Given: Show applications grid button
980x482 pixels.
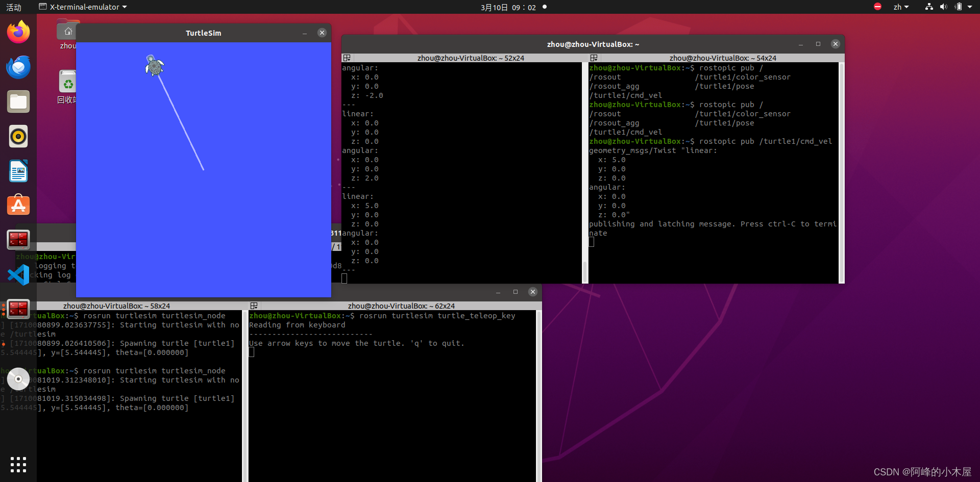Looking at the screenshot, I should 18,465.
